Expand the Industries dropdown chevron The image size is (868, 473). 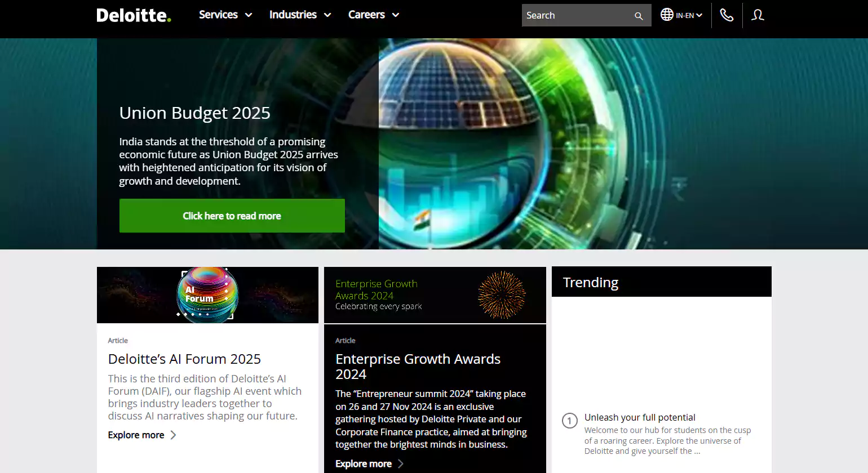tap(329, 15)
